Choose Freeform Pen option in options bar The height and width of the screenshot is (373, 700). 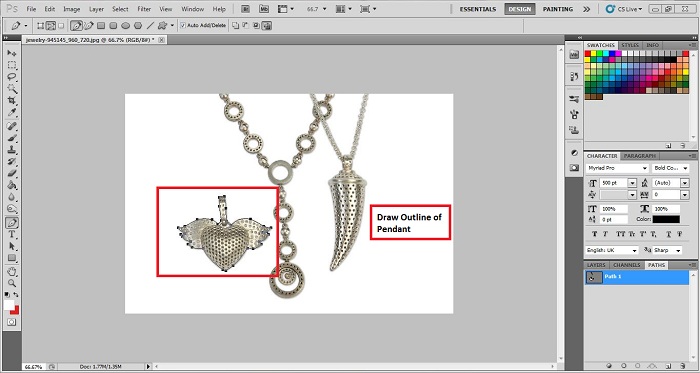(89, 26)
